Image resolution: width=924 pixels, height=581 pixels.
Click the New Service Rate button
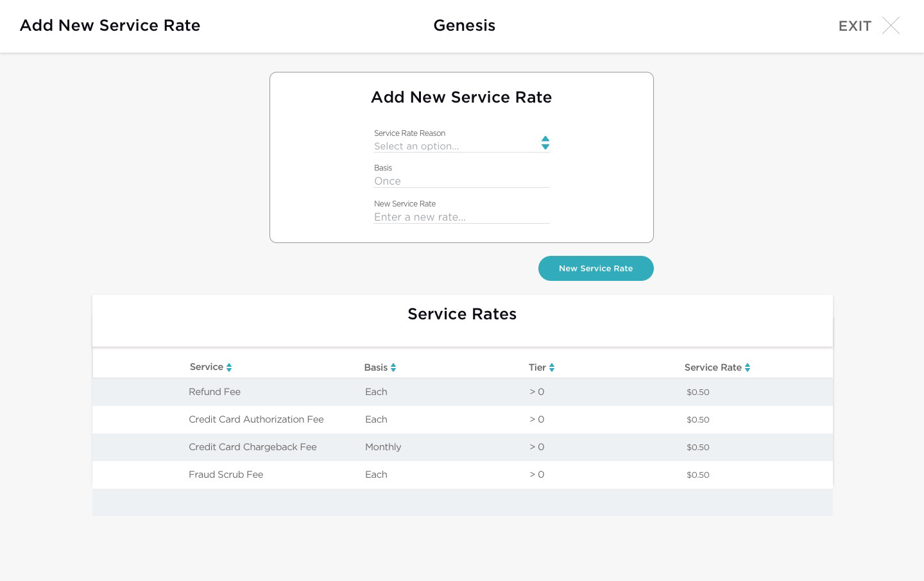pos(595,268)
